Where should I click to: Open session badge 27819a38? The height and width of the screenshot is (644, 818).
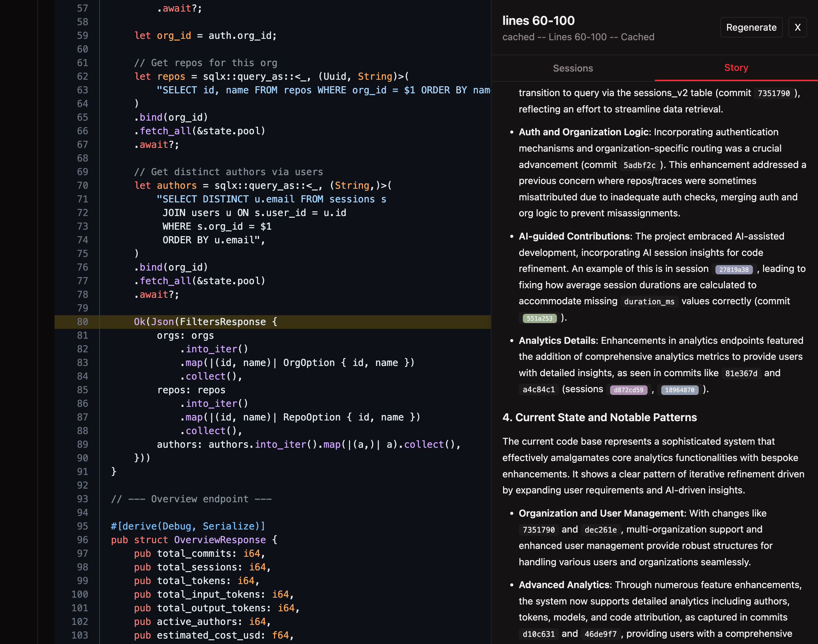(x=733, y=270)
